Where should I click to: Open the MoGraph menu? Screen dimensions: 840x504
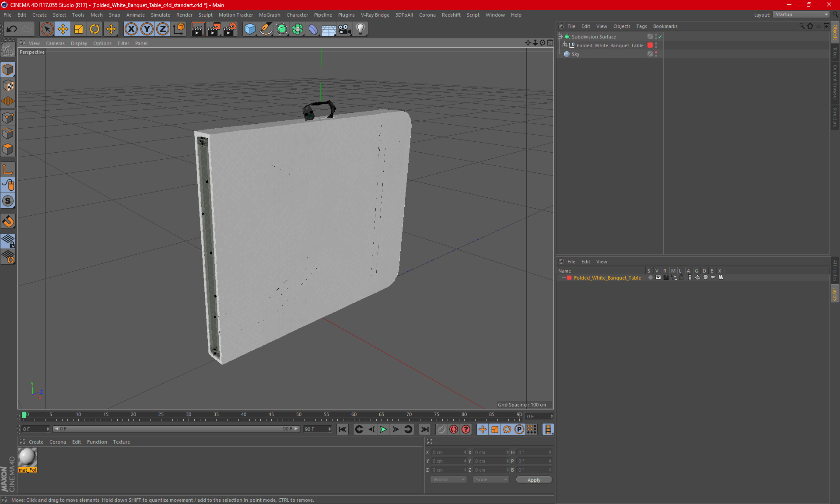[x=269, y=15]
